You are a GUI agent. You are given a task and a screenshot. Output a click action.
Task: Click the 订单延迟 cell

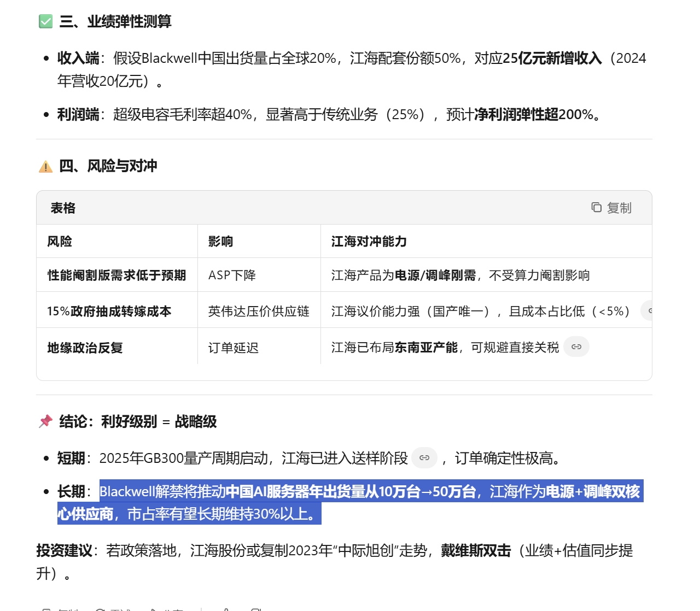[x=259, y=347]
